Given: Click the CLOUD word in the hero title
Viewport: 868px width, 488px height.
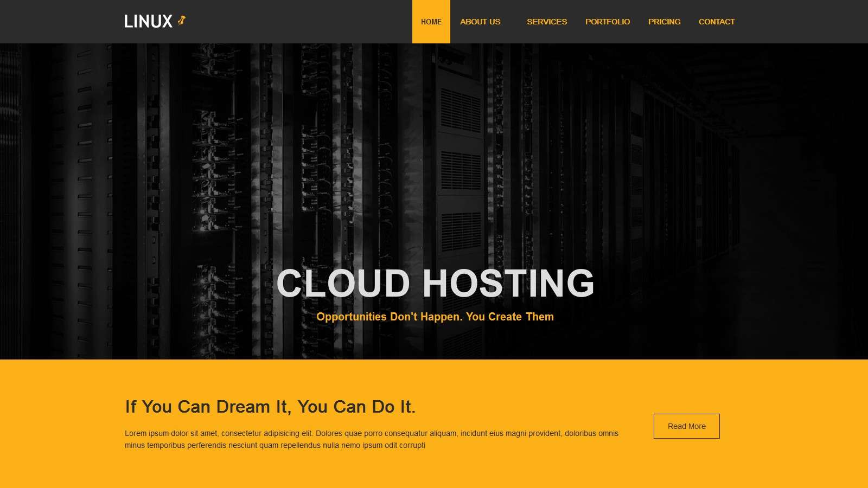Looking at the screenshot, I should [x=343, y=284].
